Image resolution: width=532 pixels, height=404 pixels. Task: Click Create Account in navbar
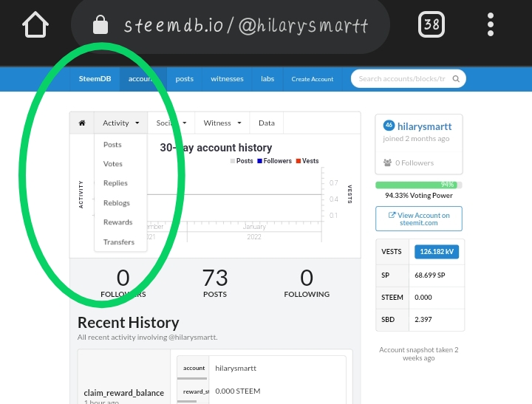coord(312,79)
